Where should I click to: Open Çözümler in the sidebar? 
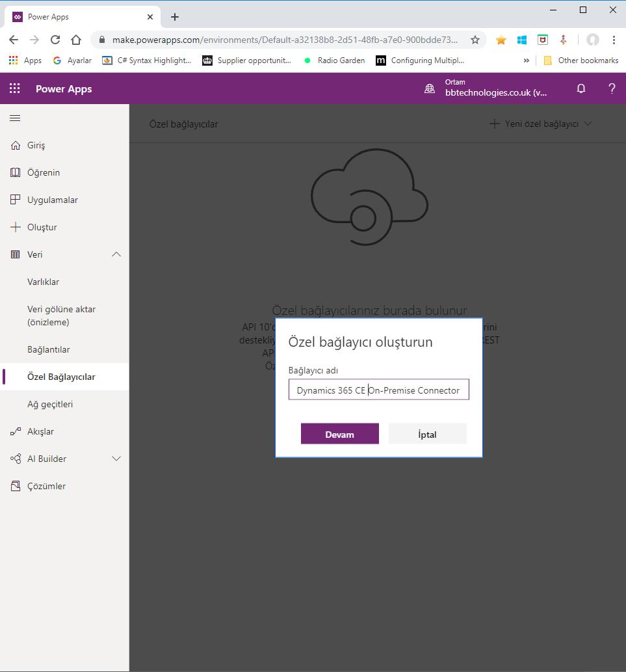pos(47,486)
